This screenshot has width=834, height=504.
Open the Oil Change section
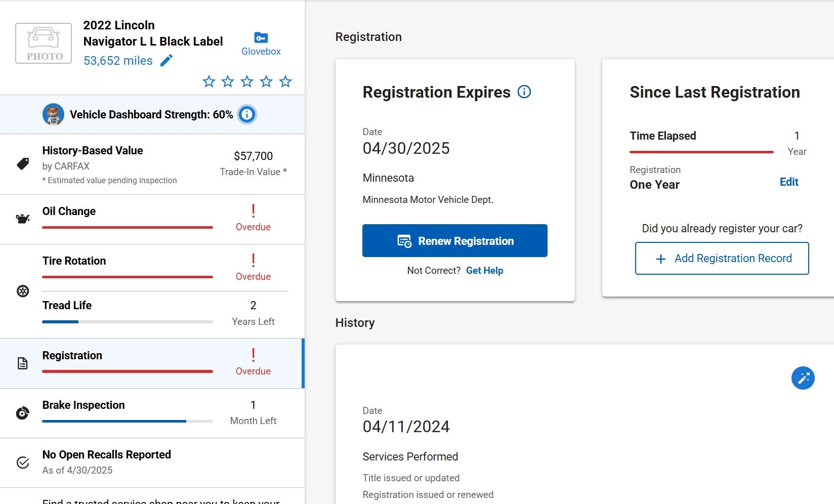pyautogui.click(x=152, y=220)
